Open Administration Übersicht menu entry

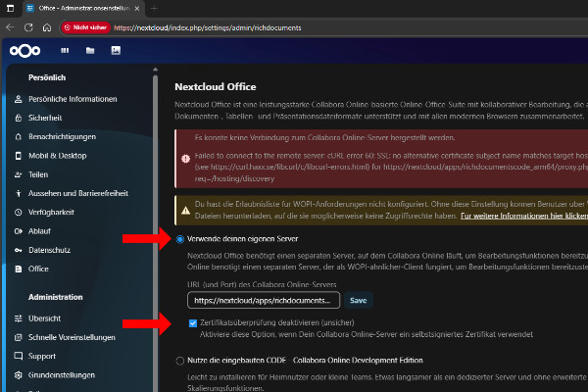point(45,319)
